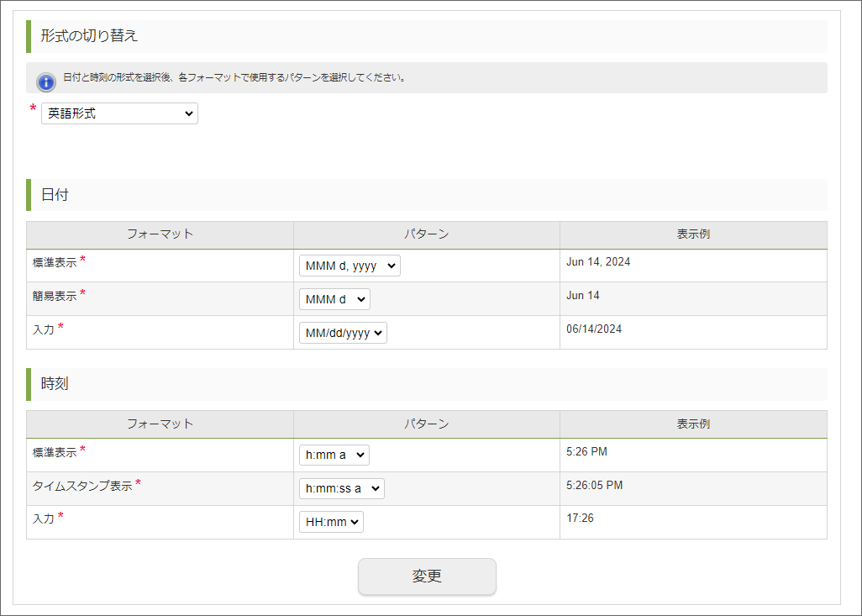
Task: Click the タイムスタンプ表示 row label
Action: [82, 486]
